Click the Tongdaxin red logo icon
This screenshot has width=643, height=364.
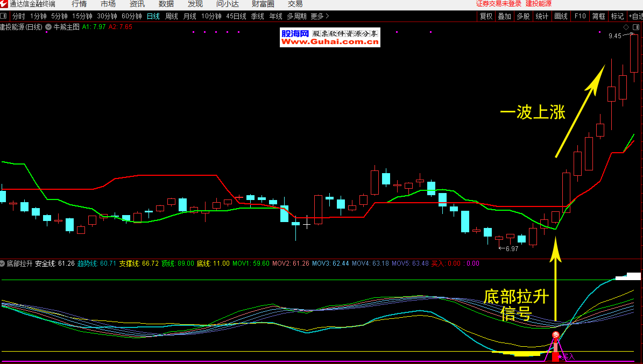[x=4, y=4]
